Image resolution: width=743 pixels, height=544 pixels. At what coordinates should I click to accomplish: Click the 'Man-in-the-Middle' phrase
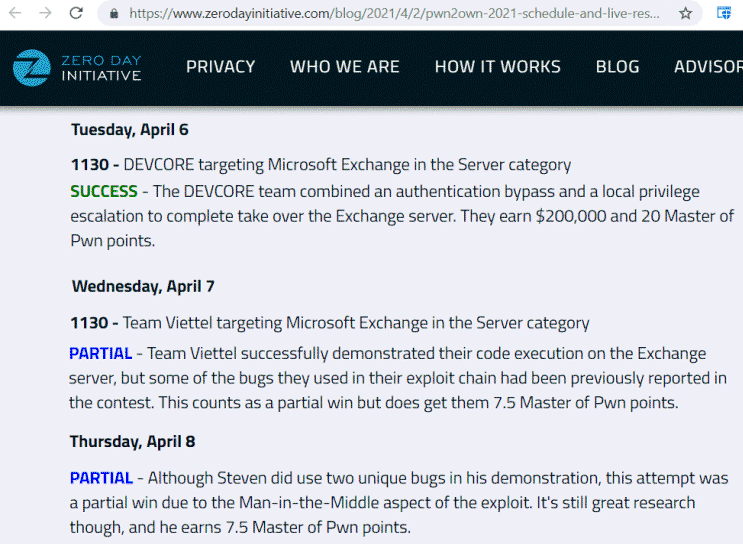(x=309, y=503)
